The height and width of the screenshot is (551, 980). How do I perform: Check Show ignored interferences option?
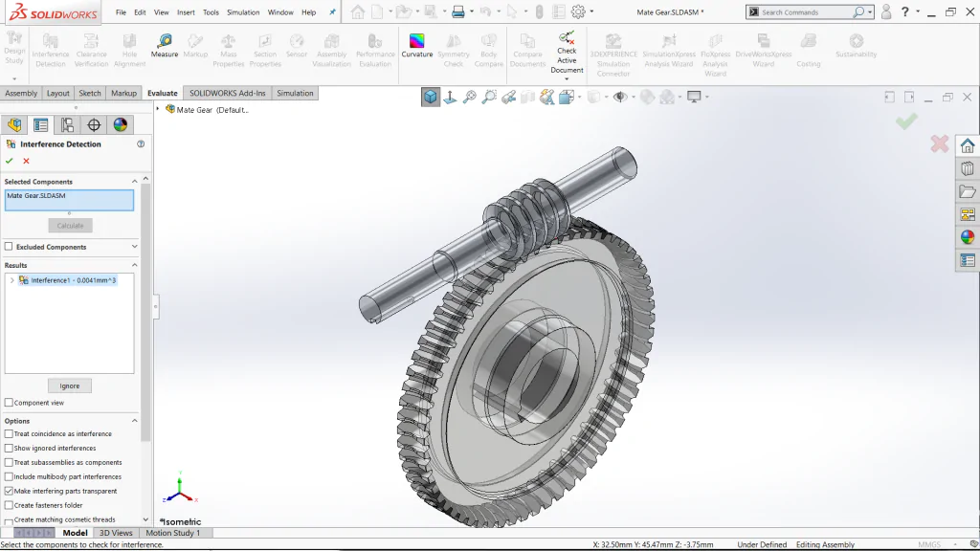pos(9,448)
